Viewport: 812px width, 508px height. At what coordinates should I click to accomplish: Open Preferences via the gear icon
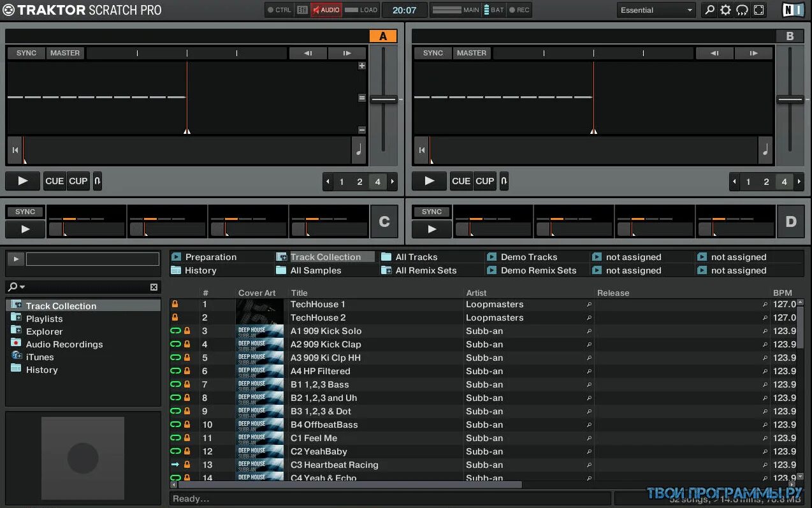725,10
